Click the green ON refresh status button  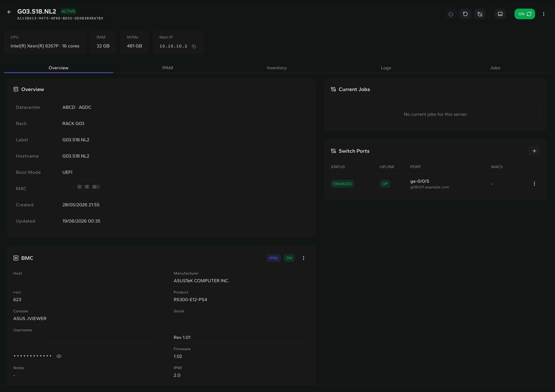pyautogui.click(x=524, y=14)
